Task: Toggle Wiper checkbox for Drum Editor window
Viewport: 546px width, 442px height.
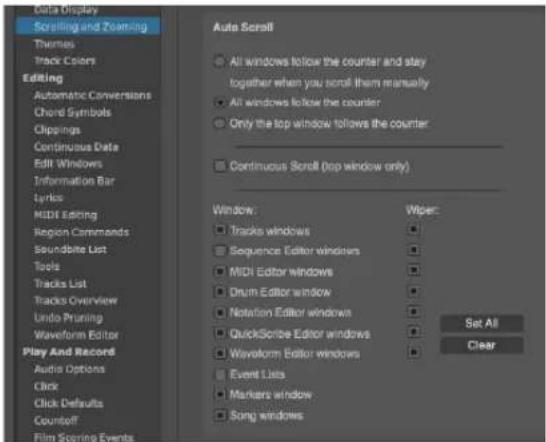Action: click(x=414, y=290)
